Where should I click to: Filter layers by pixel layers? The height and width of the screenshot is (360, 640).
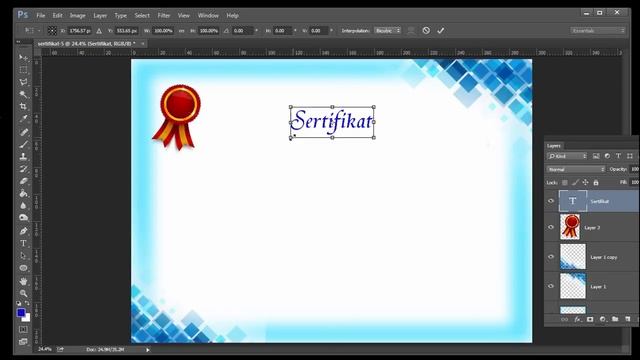tap(596, 156)
